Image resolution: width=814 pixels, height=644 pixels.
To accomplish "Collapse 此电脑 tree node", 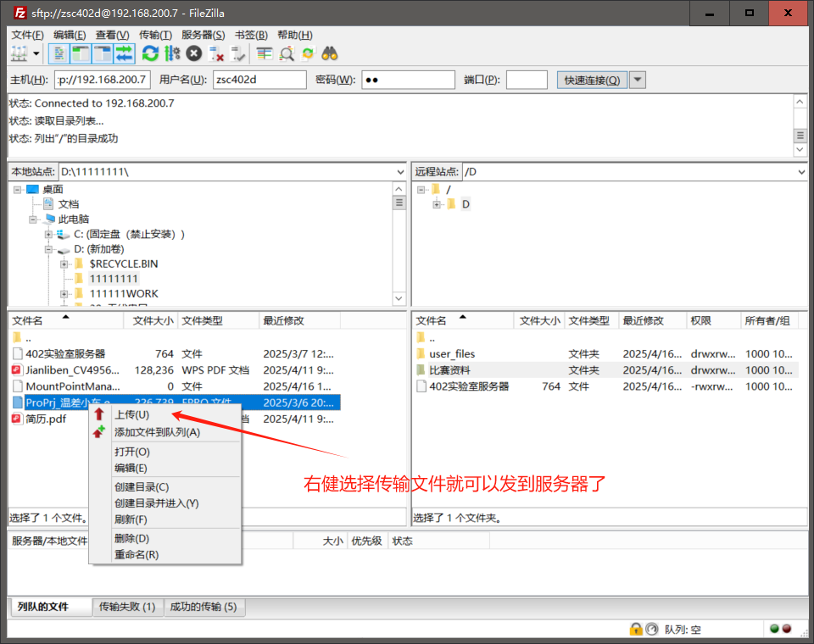I will (x=33, y=219).
